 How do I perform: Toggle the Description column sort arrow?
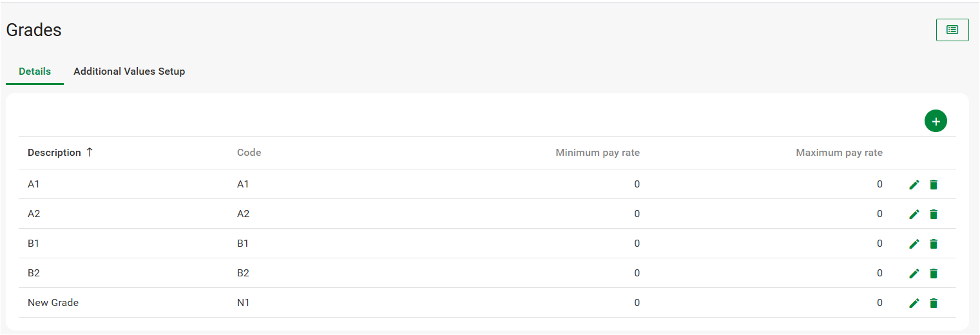coord(90,153)
